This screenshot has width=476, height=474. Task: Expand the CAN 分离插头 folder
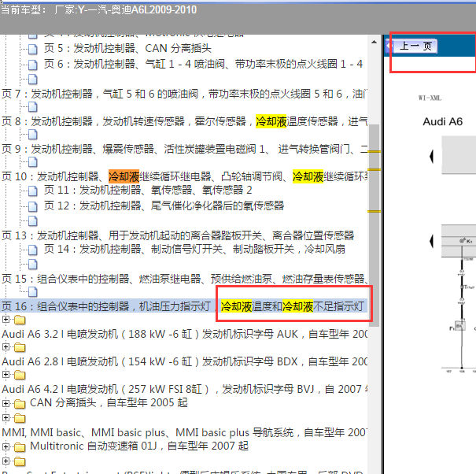(6, 403)
